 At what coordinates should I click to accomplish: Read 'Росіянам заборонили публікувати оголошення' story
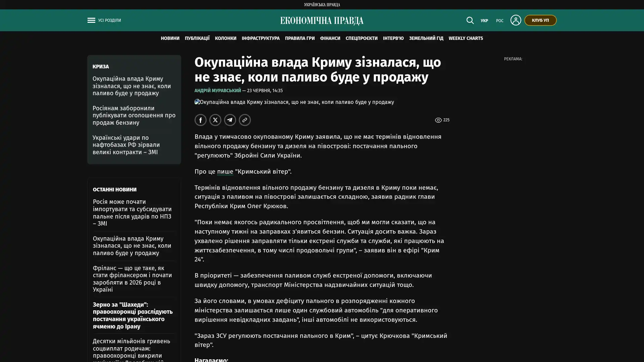pyautogui.click(x=134, y=115)
